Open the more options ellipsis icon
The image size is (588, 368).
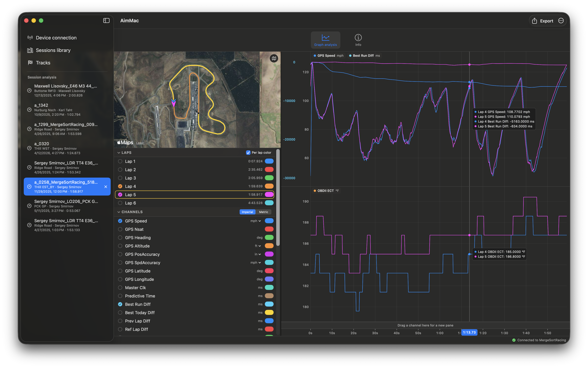(561, 21)
